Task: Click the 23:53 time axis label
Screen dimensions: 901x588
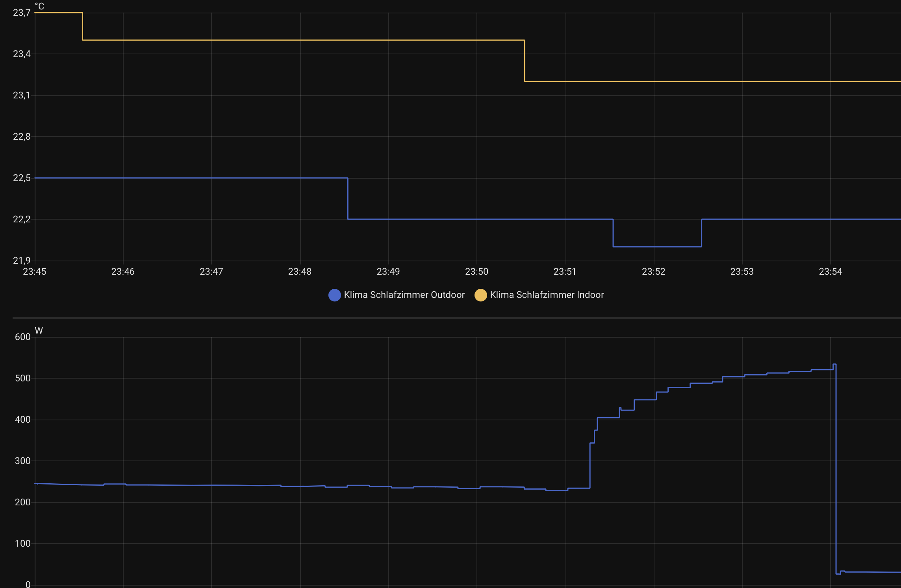Action: point(742,272)
